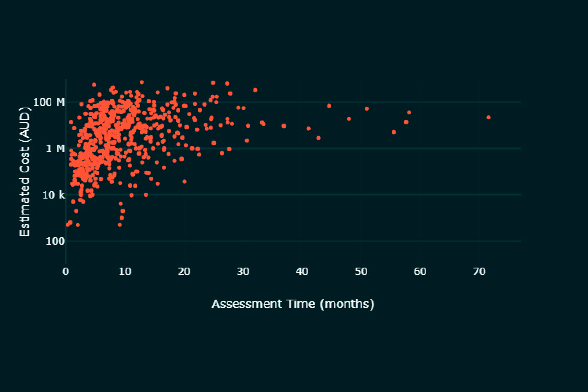
Task: Click the '100 M' y-axis tick label
Action: coord(49,102)
